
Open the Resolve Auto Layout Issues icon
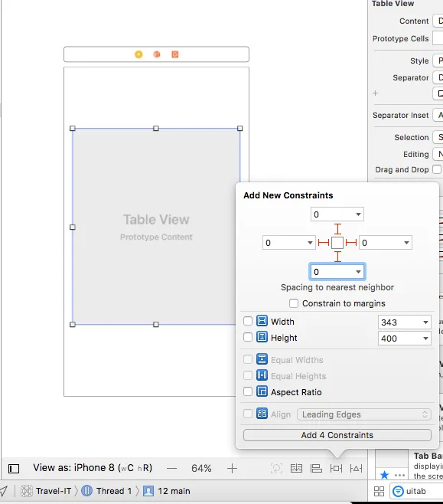(x=356, y=468)
